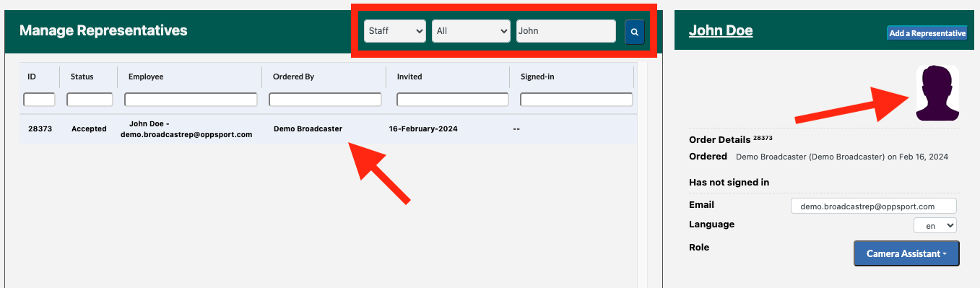The height and width of the screenshot is (288, 980).
Task: Sort by the Invited column header
Action: click(409, 77)
